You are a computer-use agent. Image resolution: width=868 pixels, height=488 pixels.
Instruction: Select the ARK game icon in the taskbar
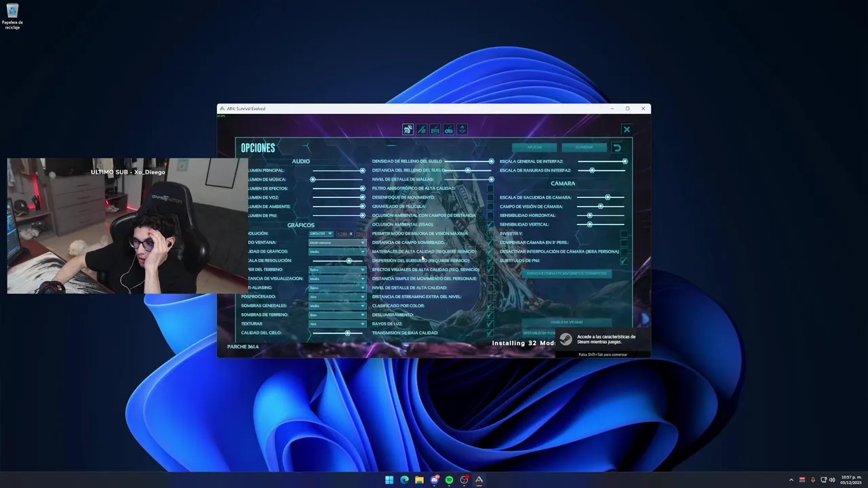click(479, 480)
